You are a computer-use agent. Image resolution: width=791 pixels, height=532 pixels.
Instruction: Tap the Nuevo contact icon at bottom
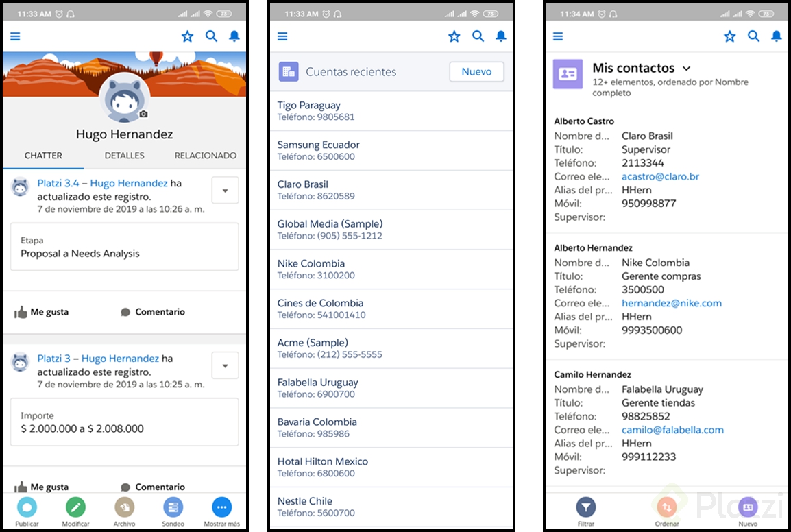coord(748,507)
